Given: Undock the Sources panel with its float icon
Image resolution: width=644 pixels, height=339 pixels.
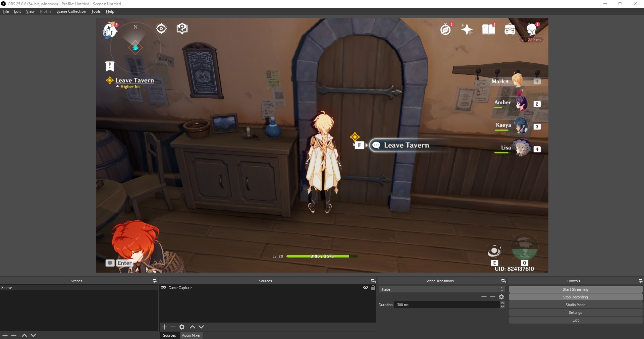Looking at the screenshot, I should coord(373,281).
